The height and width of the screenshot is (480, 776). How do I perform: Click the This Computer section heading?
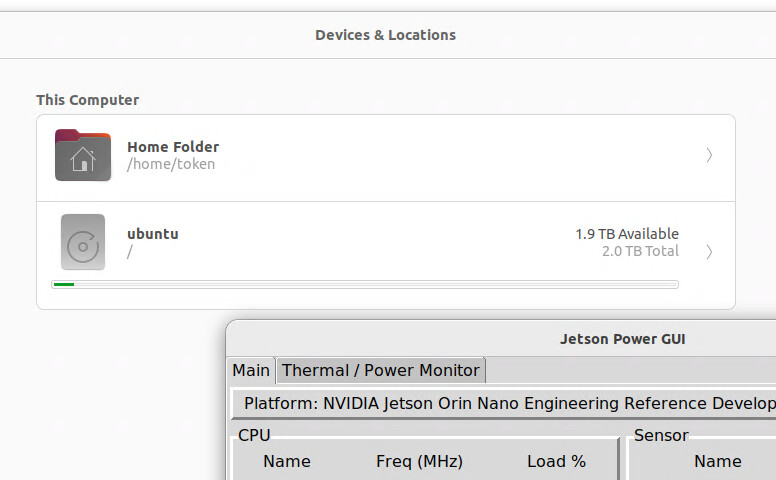pos(88,100)
